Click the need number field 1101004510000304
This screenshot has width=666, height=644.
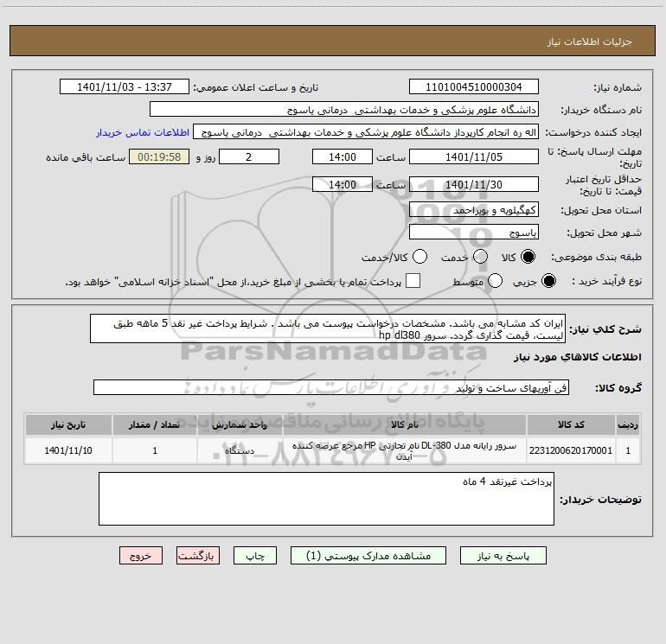[474, 87]
